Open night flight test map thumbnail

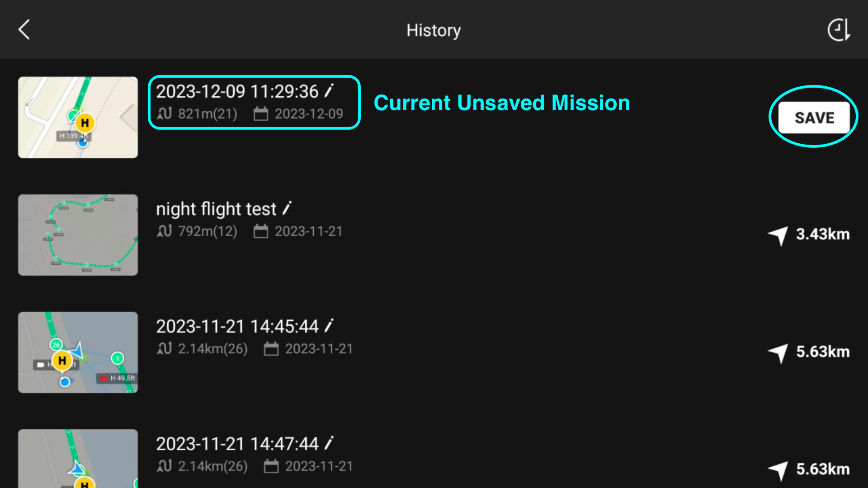(78, 235)
